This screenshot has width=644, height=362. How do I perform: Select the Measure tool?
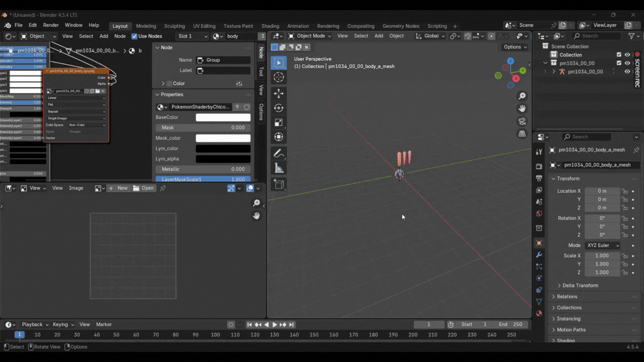(279, 168)
